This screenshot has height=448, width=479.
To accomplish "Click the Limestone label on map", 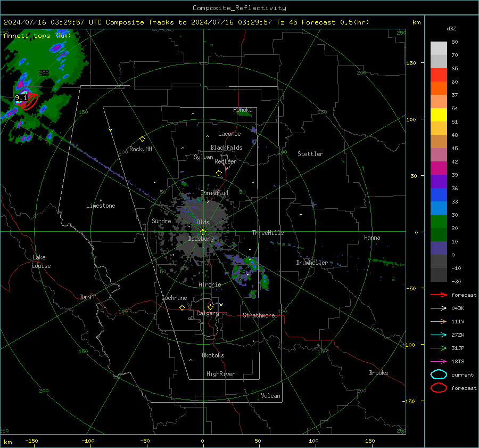I will (x=101, y=206).
